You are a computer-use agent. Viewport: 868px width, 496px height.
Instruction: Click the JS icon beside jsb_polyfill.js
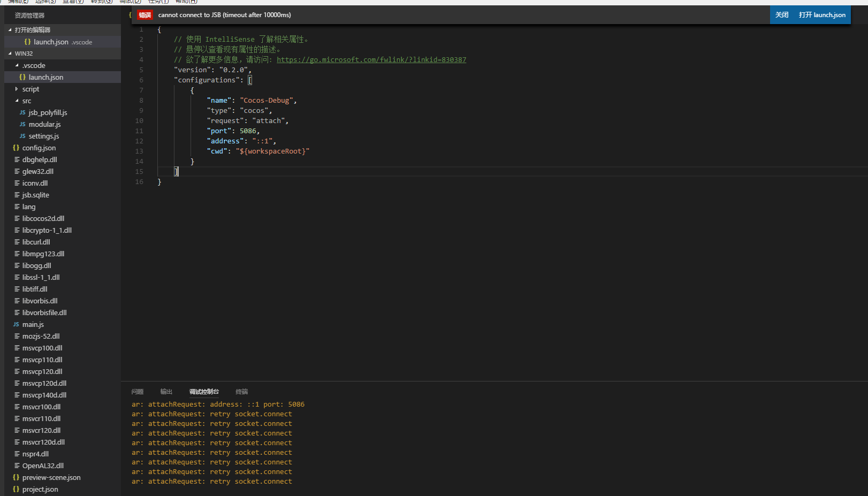22,113
